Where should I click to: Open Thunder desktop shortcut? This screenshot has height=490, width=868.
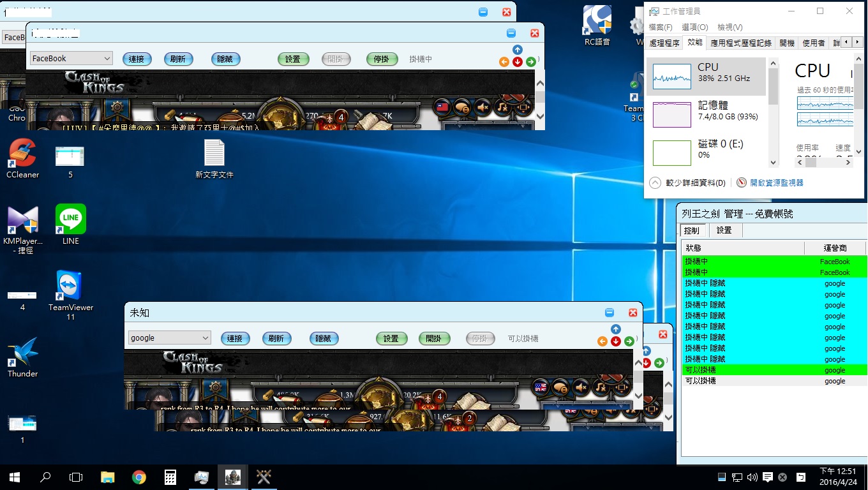coord(23,357)
